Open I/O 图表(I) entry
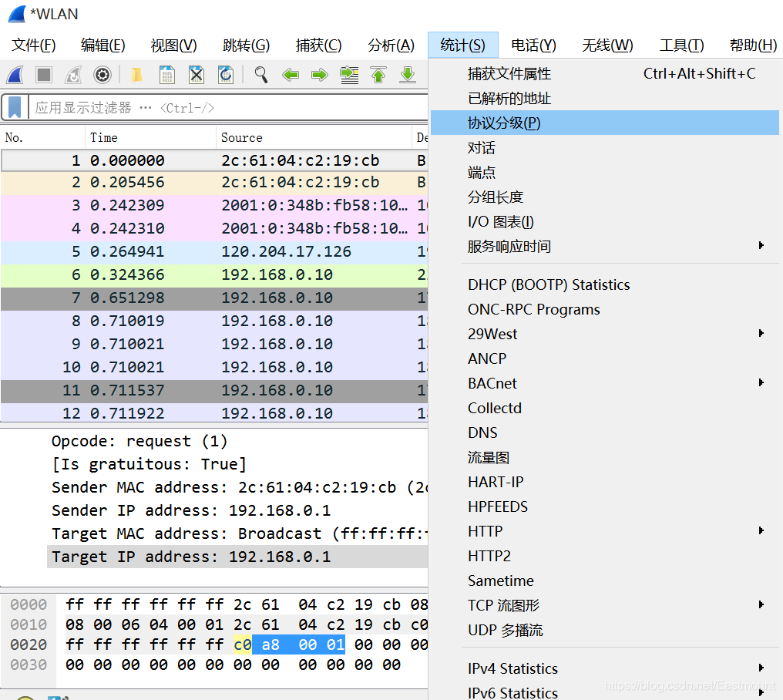 click(x=605, y=221)
